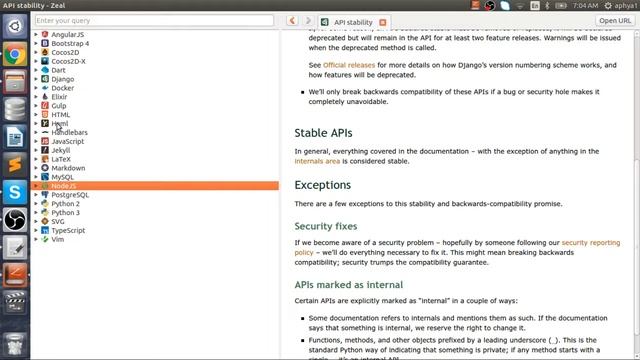Click the Django docset icon
This screenshot has height=360, width=640.
point(45,79)
